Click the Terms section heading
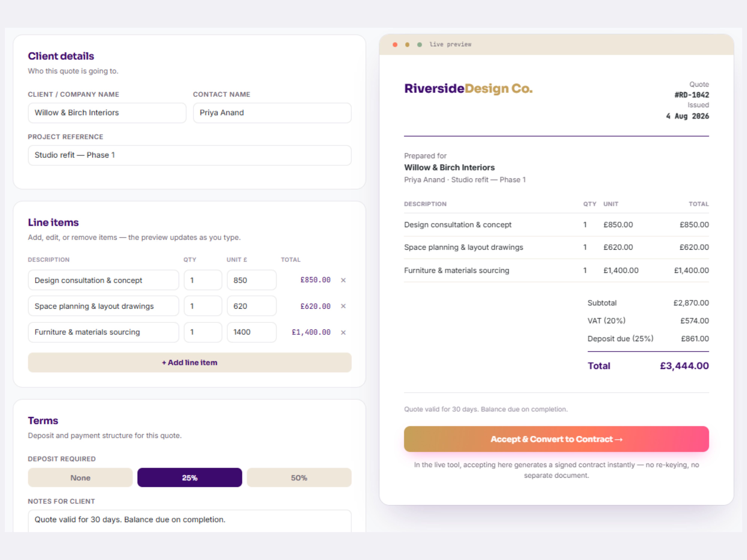This screenshot has height=560, width=747. point(43,421)
